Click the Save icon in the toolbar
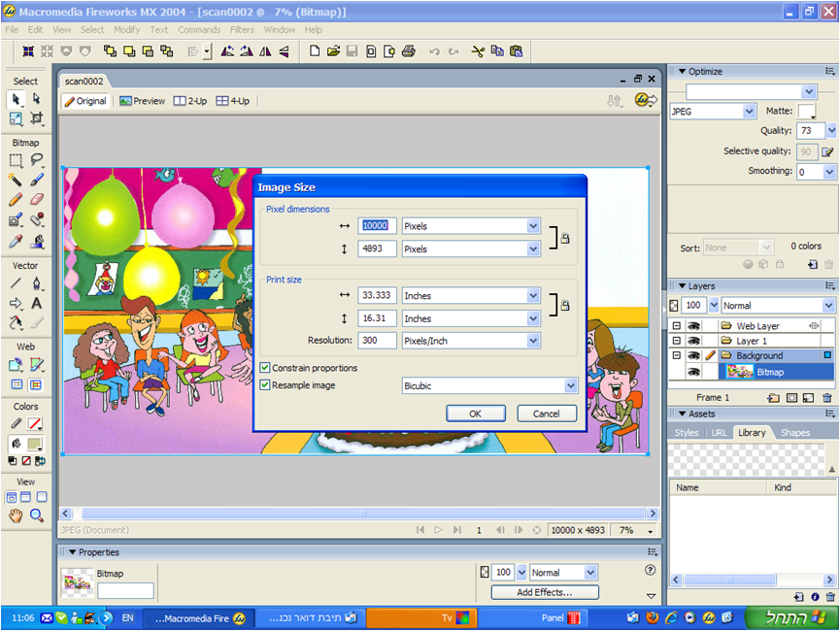The height and width of the screenshot is (631, 840). click(x=353, y=51)
